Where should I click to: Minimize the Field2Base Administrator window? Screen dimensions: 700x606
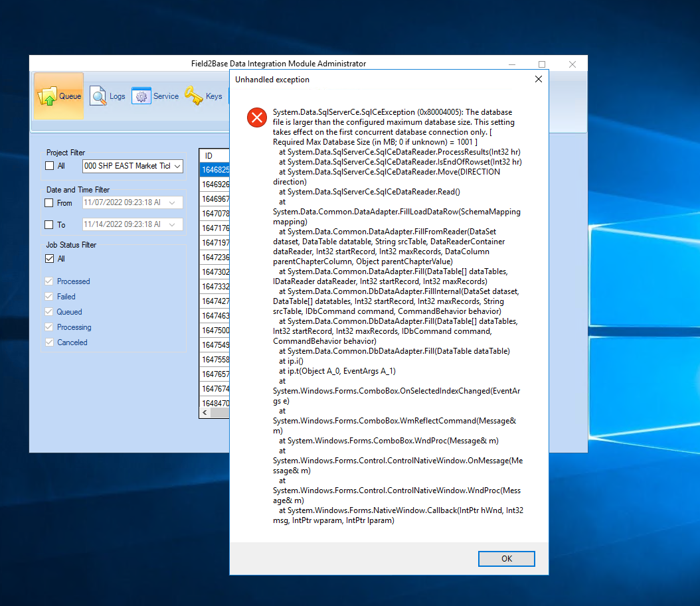click(512, 64)
